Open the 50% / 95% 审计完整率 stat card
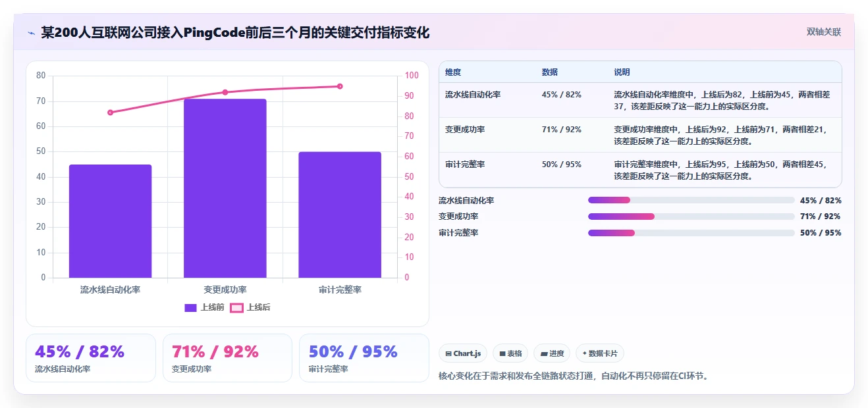Image resolution: width=868 pixels, height=408 pixels. [x=364, y=358]
